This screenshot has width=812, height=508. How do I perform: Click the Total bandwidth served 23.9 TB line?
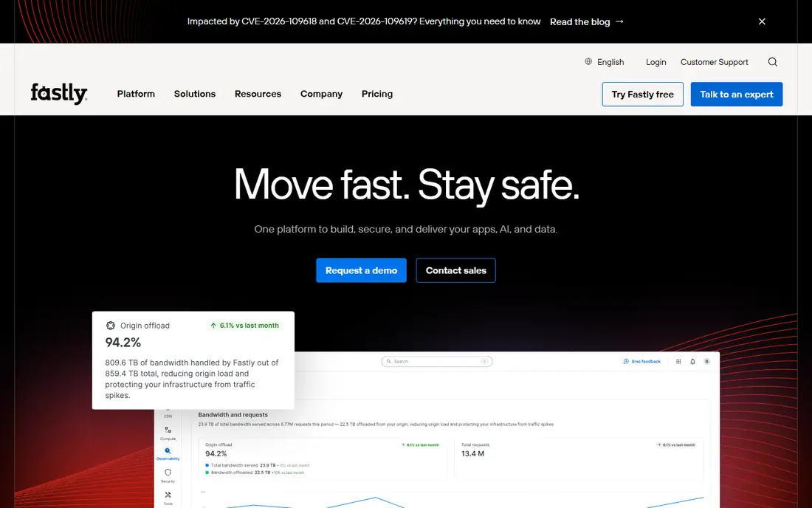(x=258, y=465)
